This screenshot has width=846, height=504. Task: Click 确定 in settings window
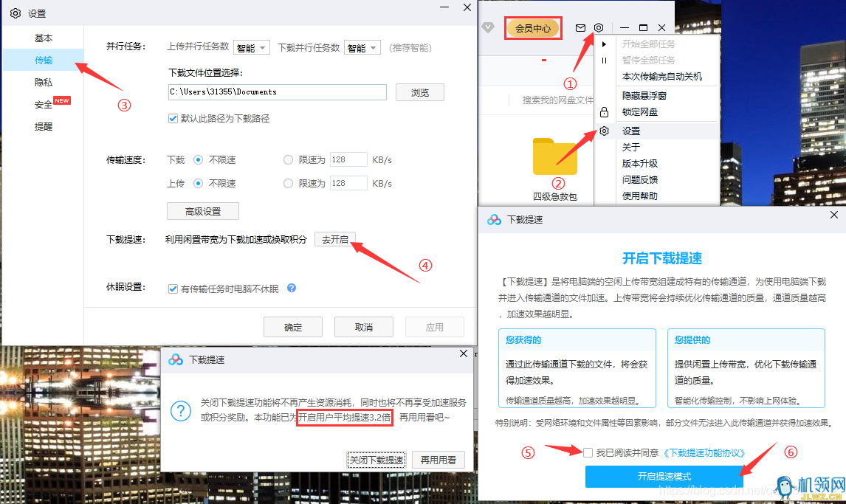(293, 327)
